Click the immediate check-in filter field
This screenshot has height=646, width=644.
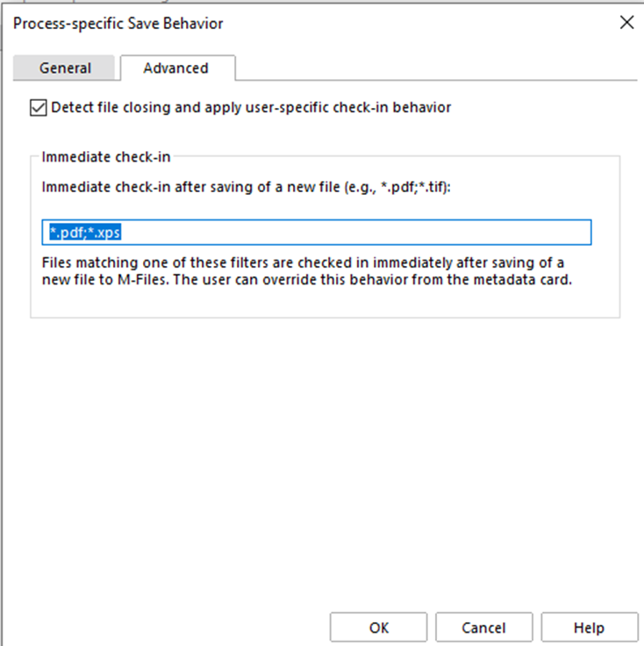317,233
